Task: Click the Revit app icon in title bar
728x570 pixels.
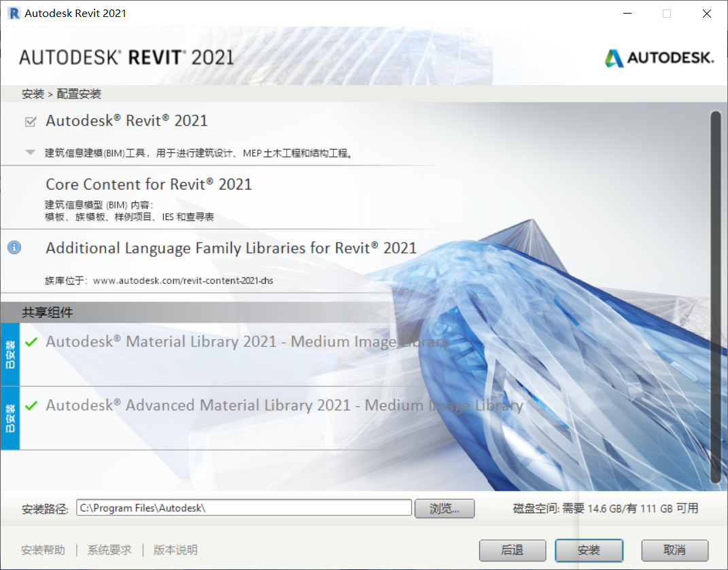Action: [14, 13]
